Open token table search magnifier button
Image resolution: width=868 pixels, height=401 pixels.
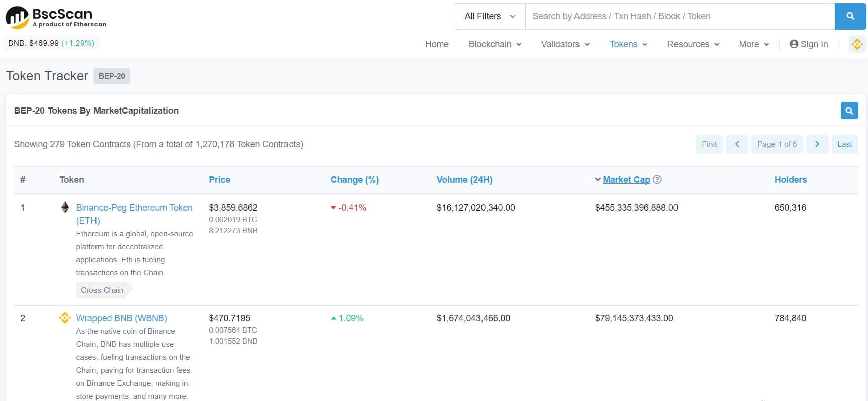pyautogui.click(x=849, y=111)
